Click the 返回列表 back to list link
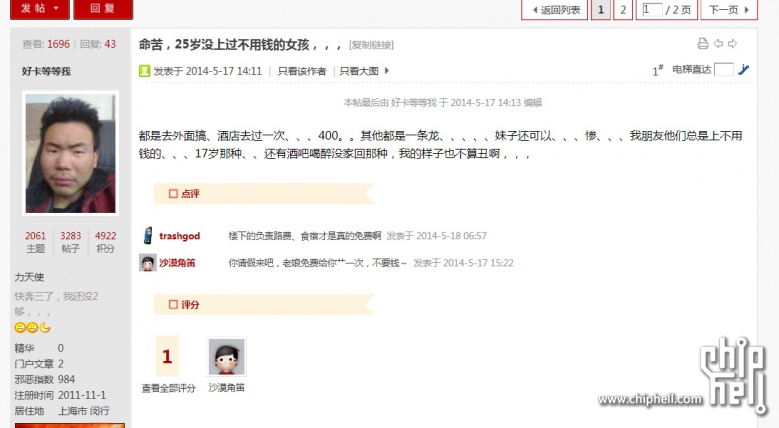This screenshot has height=428, width=779. coord(554,9)
